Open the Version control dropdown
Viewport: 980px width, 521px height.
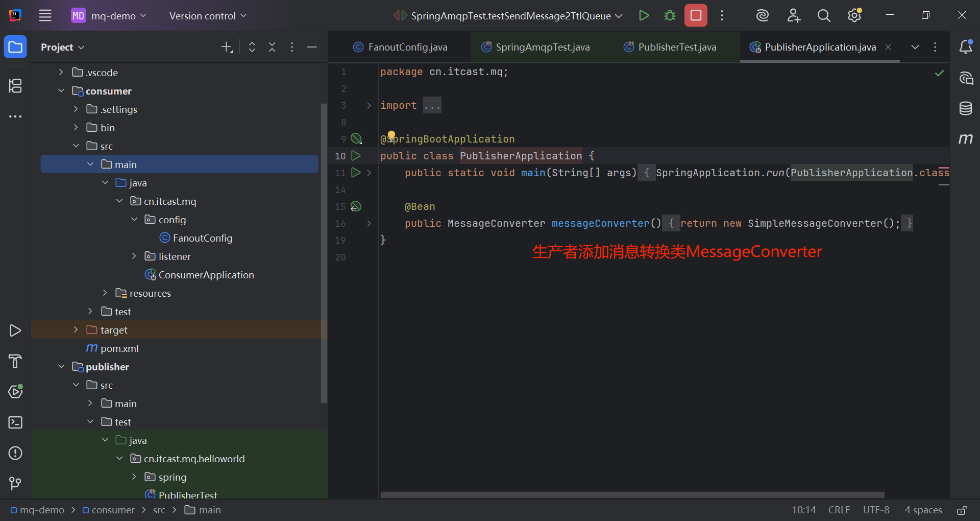click(208, 16)
